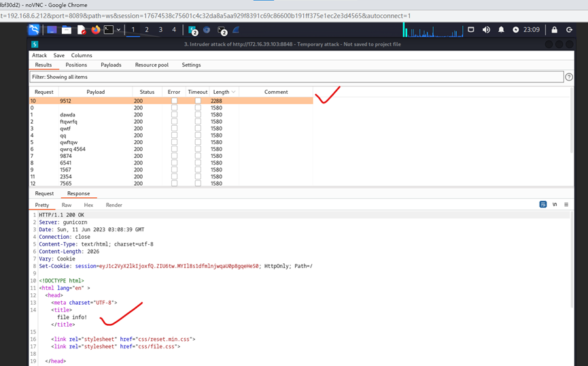Screen dimensions: 588x366
Task: Open the file manager icon in panel
Action: [x=67, y=30]
